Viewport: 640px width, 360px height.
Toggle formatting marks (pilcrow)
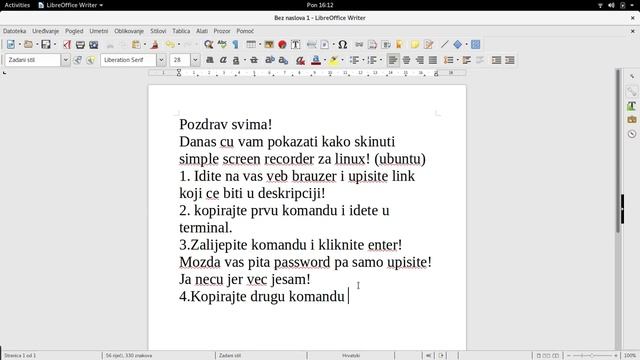click(235, 44)
